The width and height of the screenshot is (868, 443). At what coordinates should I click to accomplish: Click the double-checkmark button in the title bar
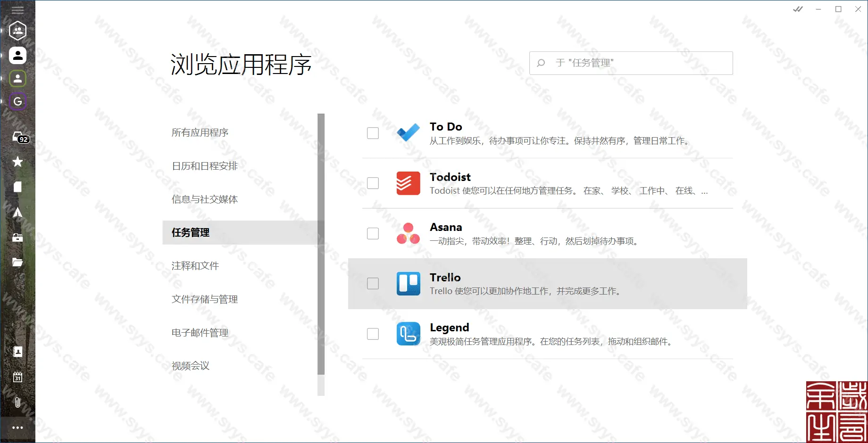coord(797,9)
